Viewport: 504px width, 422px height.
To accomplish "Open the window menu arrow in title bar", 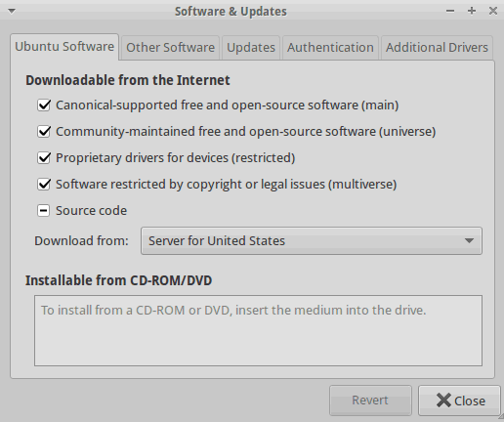I will tap(12, 12).
